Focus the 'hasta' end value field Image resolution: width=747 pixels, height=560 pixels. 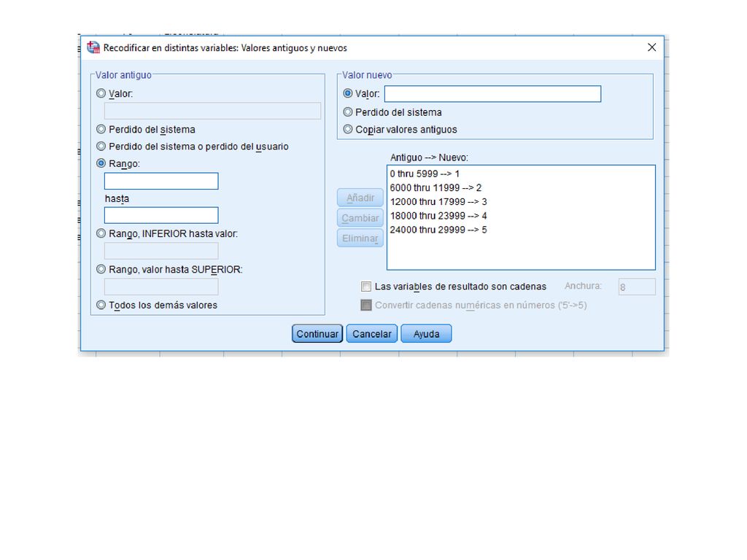point(161,215)
